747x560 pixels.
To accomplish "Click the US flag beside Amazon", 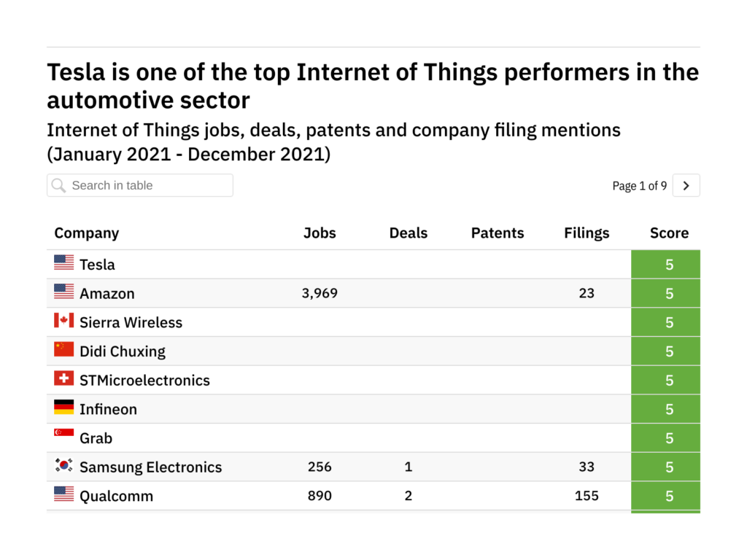I will pyautogui.click(x=64, y=292).
